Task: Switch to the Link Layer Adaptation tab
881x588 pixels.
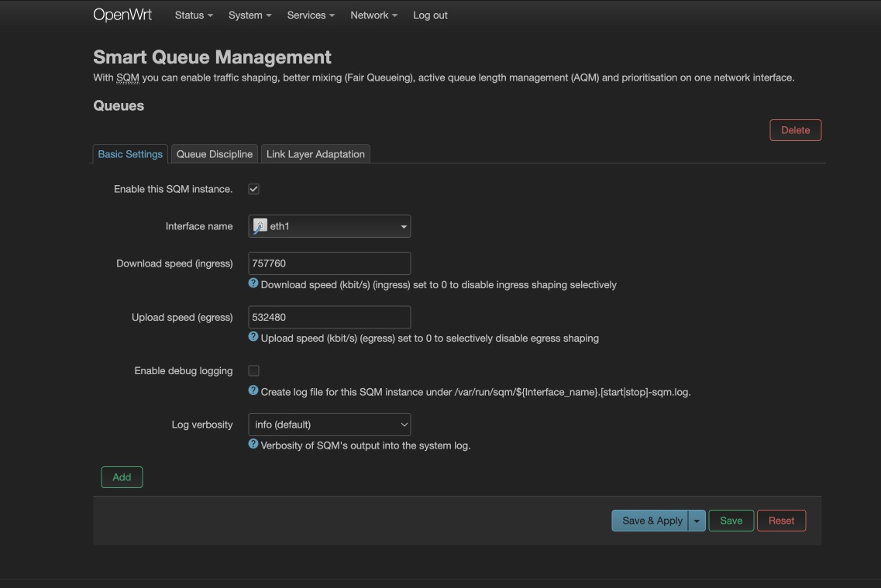Action: pos(315,154)
